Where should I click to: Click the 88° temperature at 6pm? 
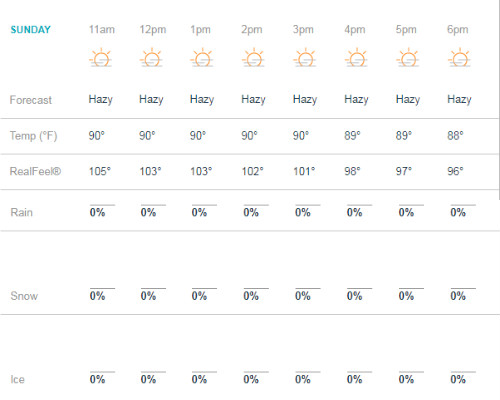tap(455, 136)
